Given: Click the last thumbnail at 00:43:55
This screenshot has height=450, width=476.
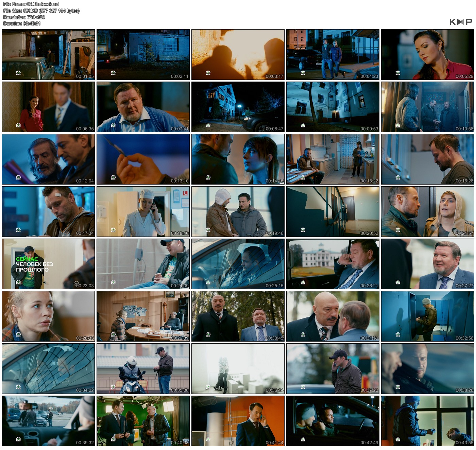Looking at the screenshot, I should pos(427,421).
